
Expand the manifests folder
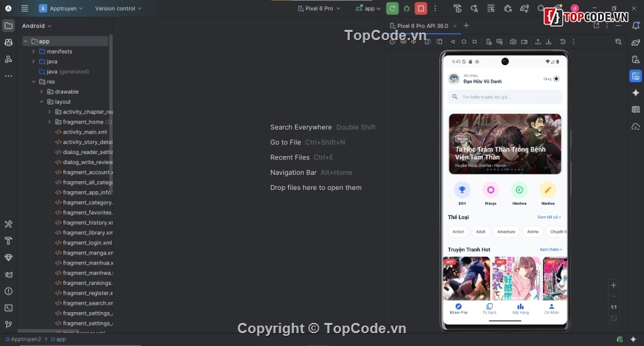click(x=33, y=52)
